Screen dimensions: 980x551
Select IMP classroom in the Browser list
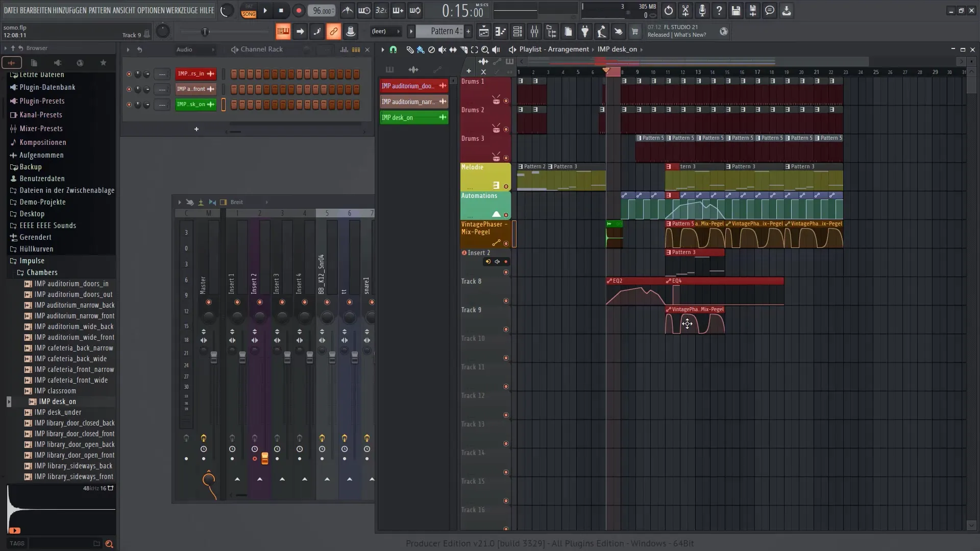tap(55, 391)
